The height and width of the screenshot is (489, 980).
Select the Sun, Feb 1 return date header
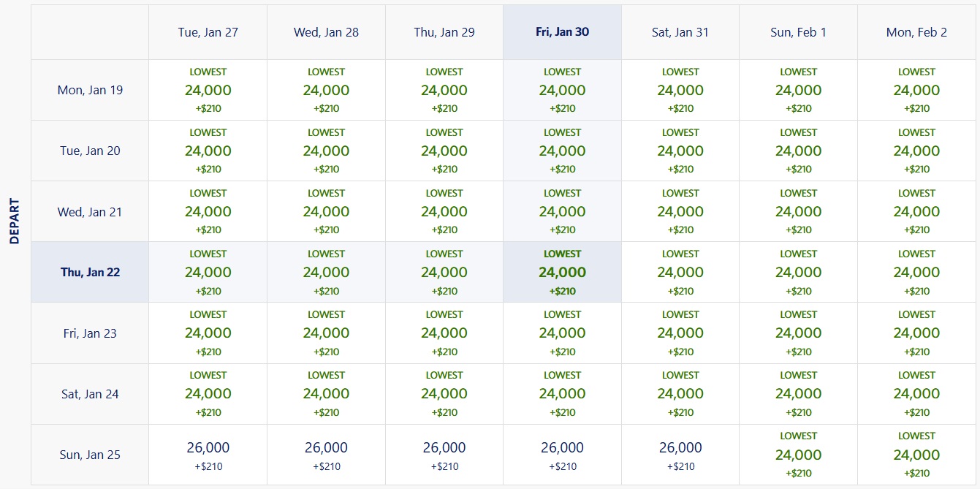click(798, 31)
